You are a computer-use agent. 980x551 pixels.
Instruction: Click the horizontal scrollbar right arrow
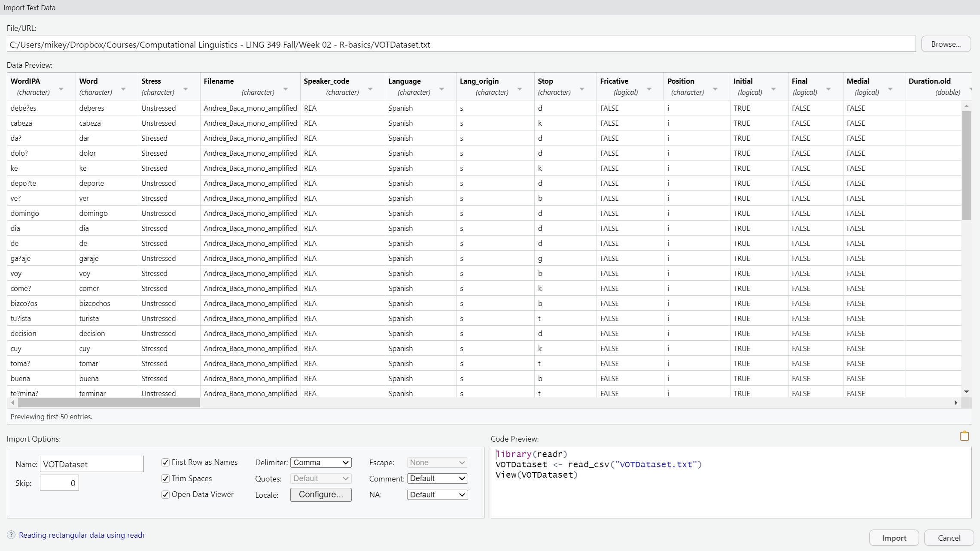click(x=956, y=403)
